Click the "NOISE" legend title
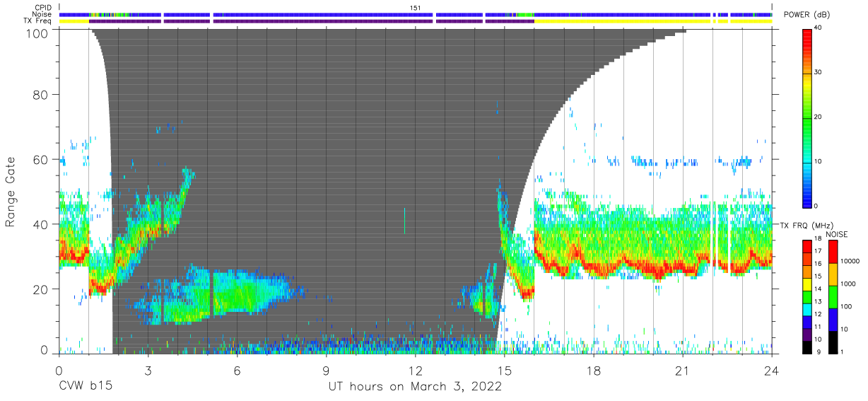 tap(836, 234)
